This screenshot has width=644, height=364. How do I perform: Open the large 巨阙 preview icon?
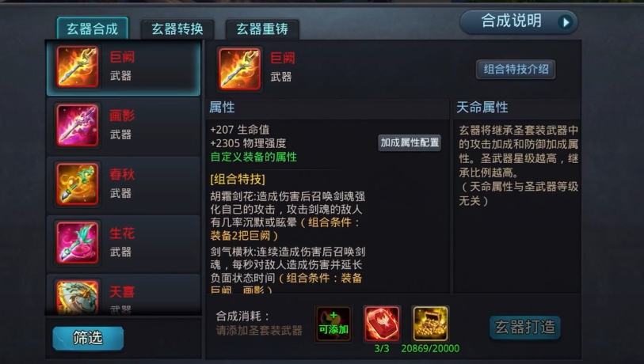coord(239,68)
